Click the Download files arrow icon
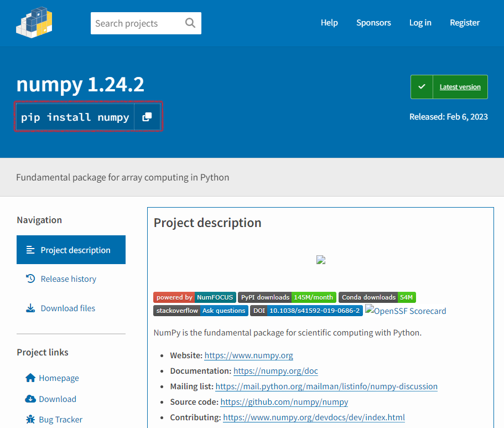Screen dimensions: 504x428 pos(30,308)
